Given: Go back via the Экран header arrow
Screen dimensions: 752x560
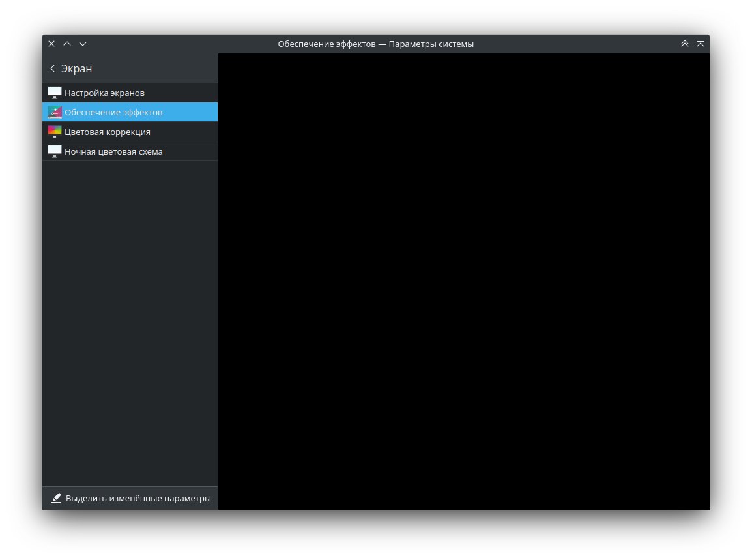Looking at the screenshot, I should 53,68.
